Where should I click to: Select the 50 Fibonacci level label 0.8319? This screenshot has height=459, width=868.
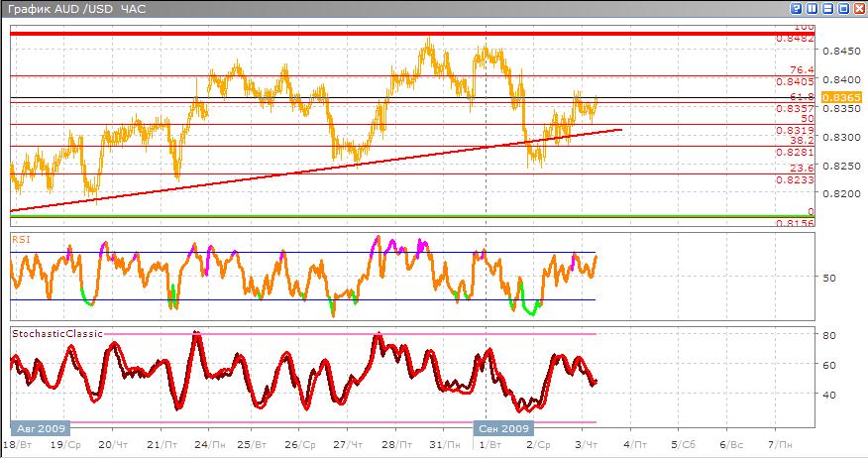794,129
